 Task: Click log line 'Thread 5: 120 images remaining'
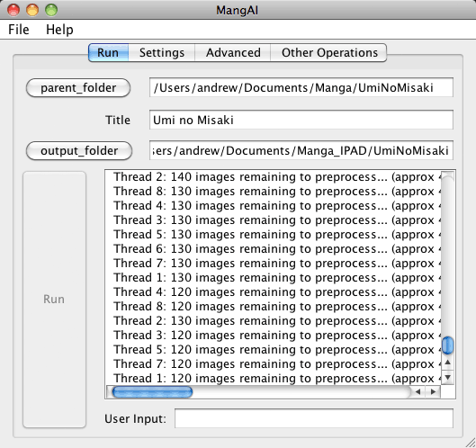[277, 350]
